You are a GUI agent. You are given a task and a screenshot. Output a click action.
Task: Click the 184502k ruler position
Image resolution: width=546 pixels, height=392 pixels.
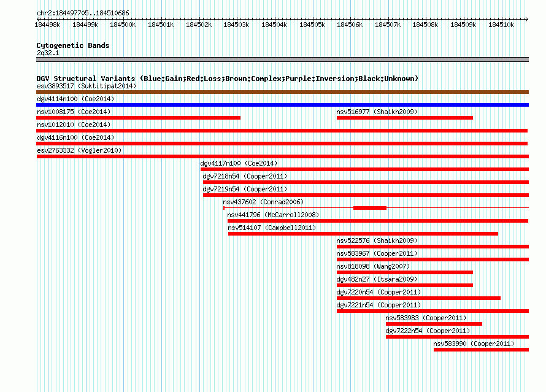(199, 25)
